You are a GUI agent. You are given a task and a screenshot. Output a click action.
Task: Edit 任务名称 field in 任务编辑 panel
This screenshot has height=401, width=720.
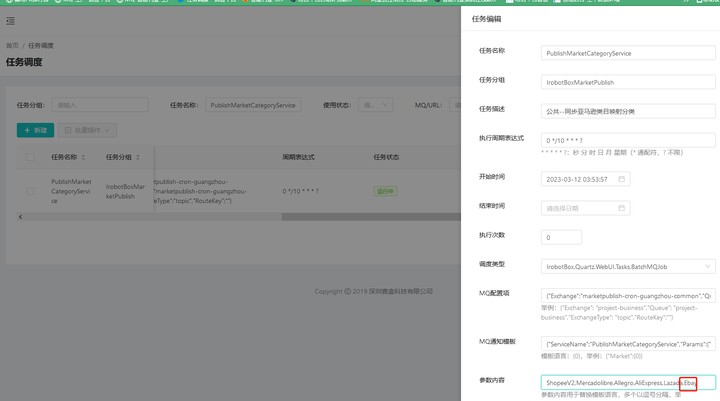pos(628,53)
